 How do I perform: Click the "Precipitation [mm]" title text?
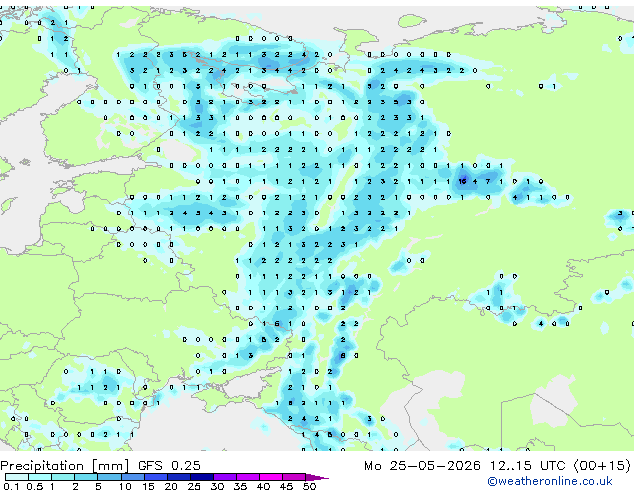(x=65, y=466)
